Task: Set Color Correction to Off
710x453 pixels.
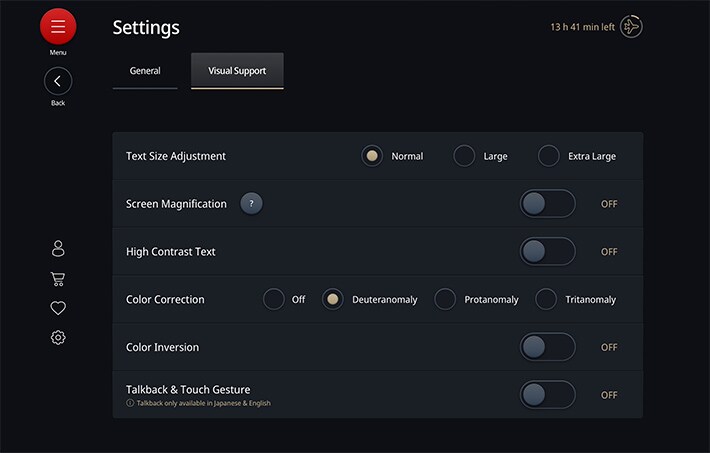Action: point(273,299)
